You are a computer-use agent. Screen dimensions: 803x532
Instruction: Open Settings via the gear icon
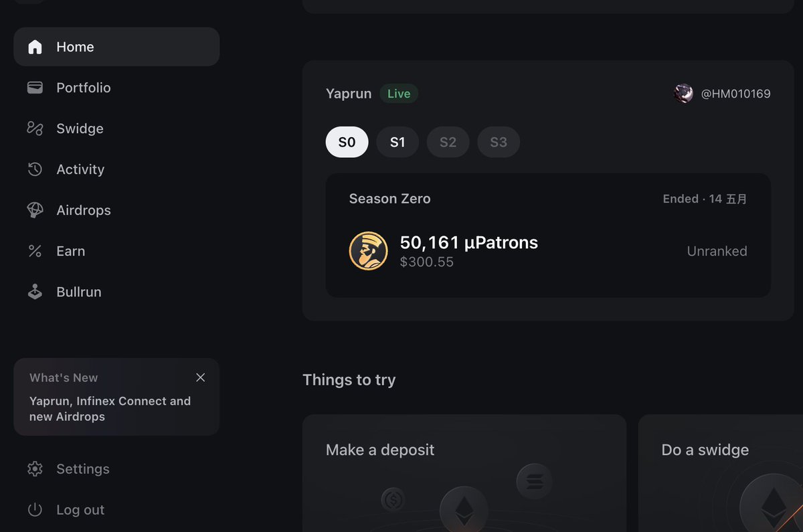pos(35,469)
